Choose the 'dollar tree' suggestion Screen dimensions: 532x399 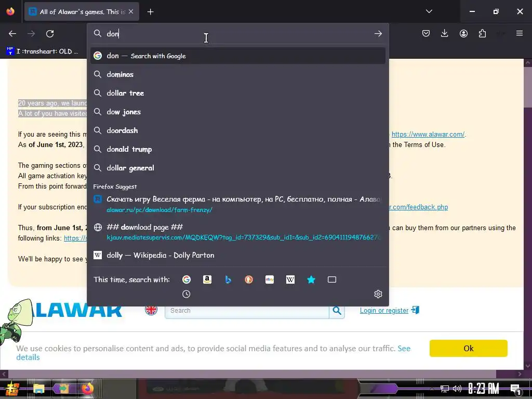pos(238,93)
